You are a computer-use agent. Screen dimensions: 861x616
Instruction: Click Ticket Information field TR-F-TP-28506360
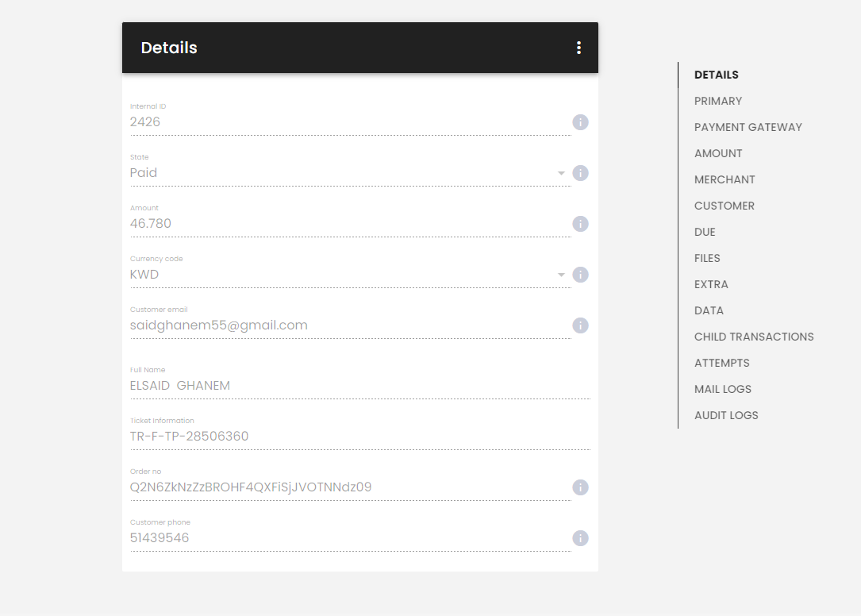pyautogui.click(x=360, y=437)
